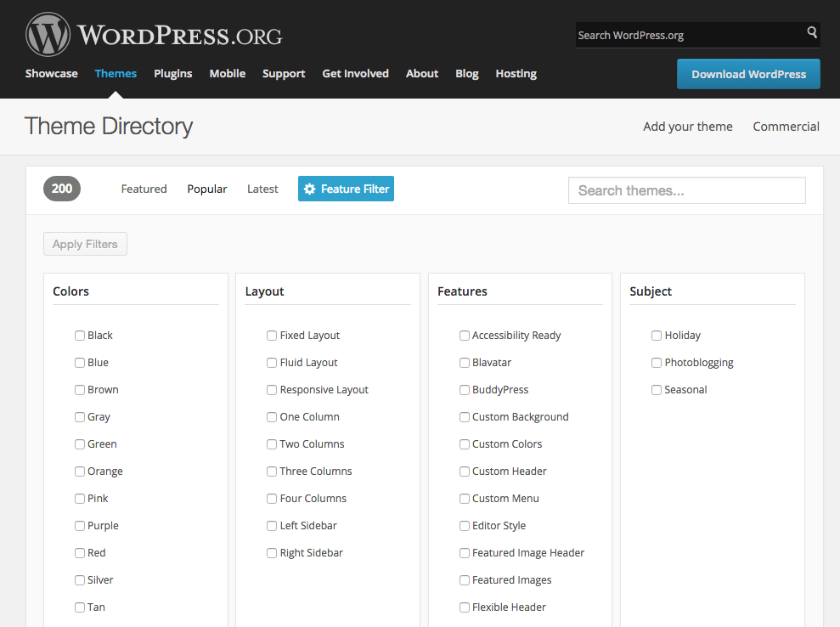Select the Custom Colors checkbox
The width and height of the screenshot is (840, 627).
(465, 444)
